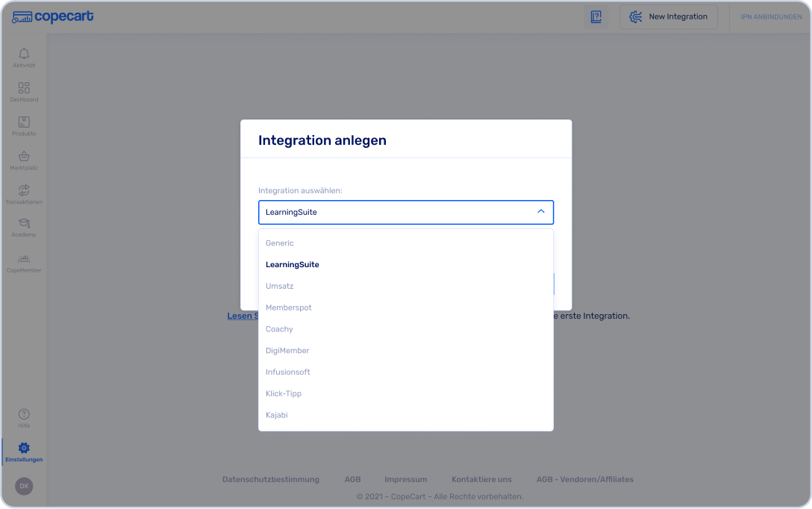Collapse the integration dropdown chevron
Screen dimensions: 812x509
(540, 212)
